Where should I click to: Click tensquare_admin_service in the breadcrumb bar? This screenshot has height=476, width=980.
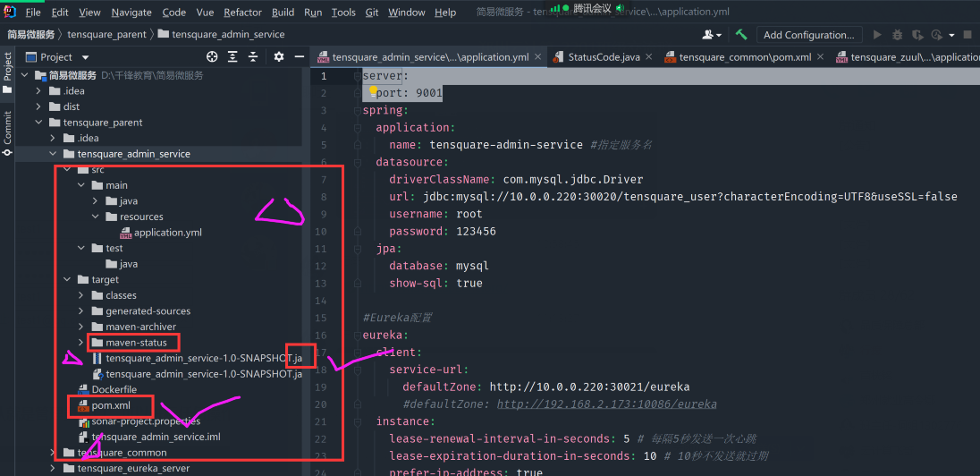[x=228, y=34]
